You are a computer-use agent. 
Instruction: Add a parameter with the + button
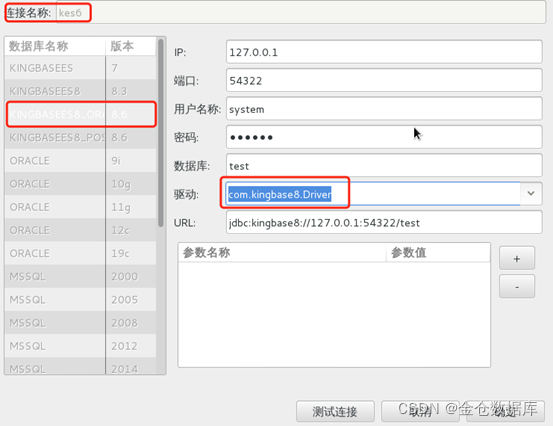pos(517,258)
